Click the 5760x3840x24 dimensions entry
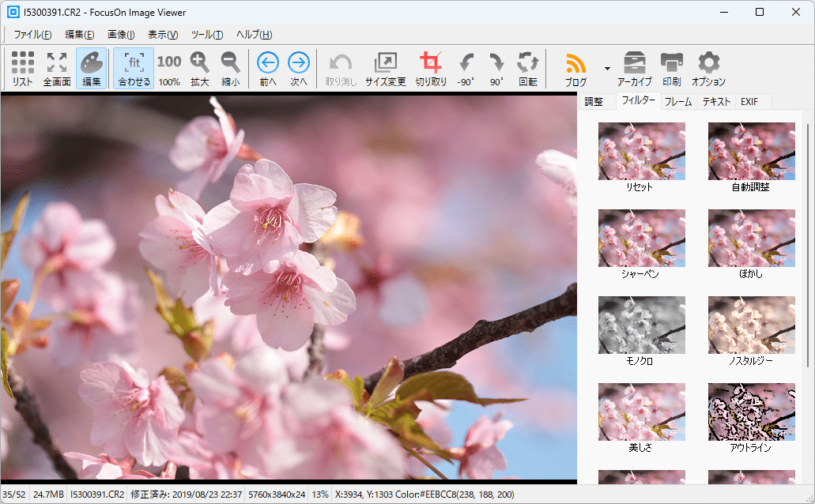Screen dimensions: 815x504 [277, 495]
